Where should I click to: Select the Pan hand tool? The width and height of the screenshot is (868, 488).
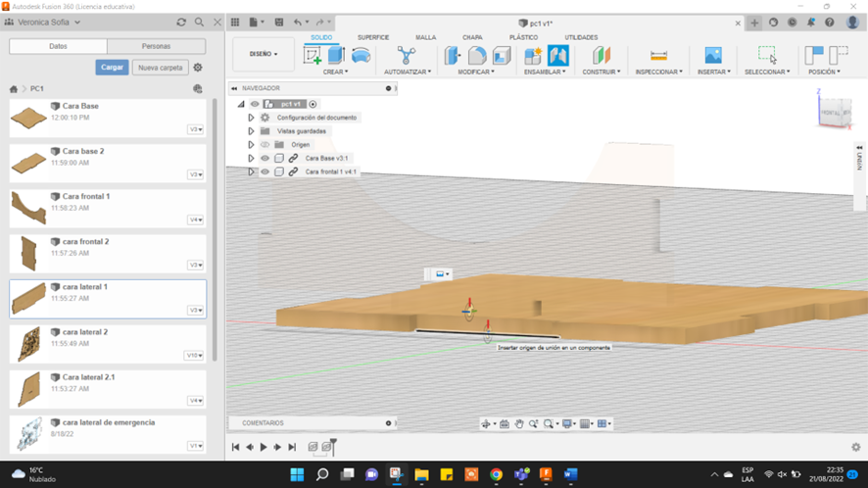(x=518, y=423)
